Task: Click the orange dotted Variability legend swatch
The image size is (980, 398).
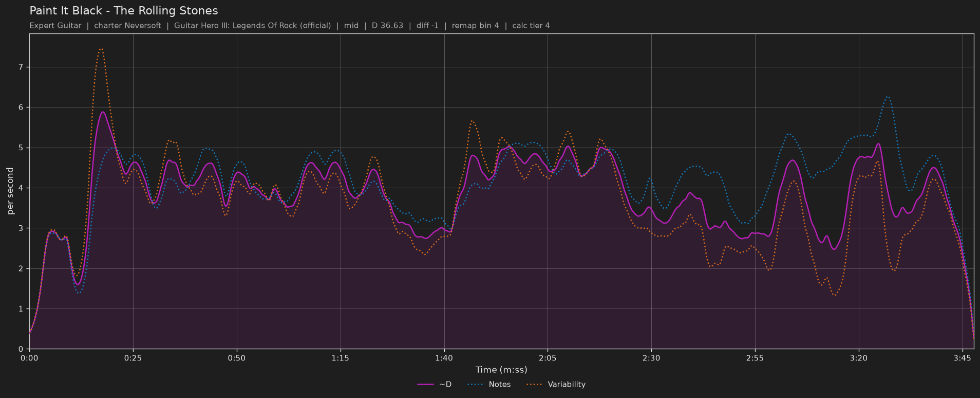Action: point(535,384)
